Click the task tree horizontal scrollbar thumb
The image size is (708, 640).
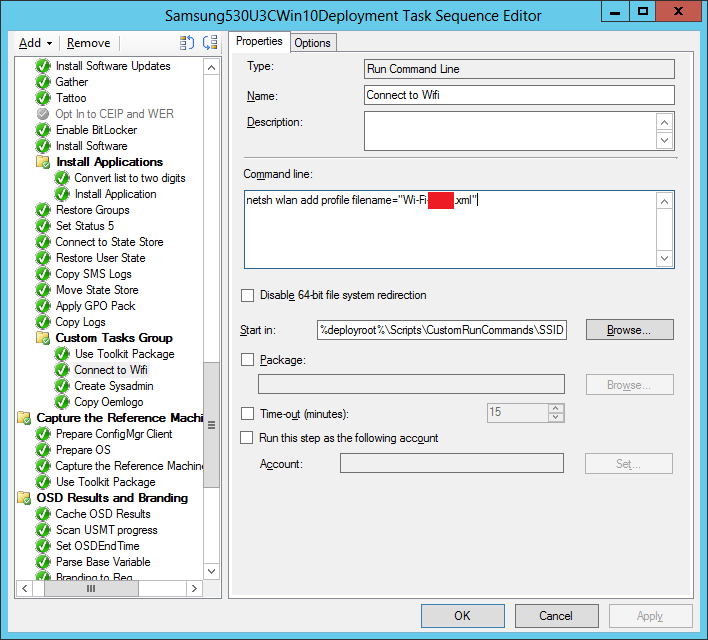[x=90, y=589]
